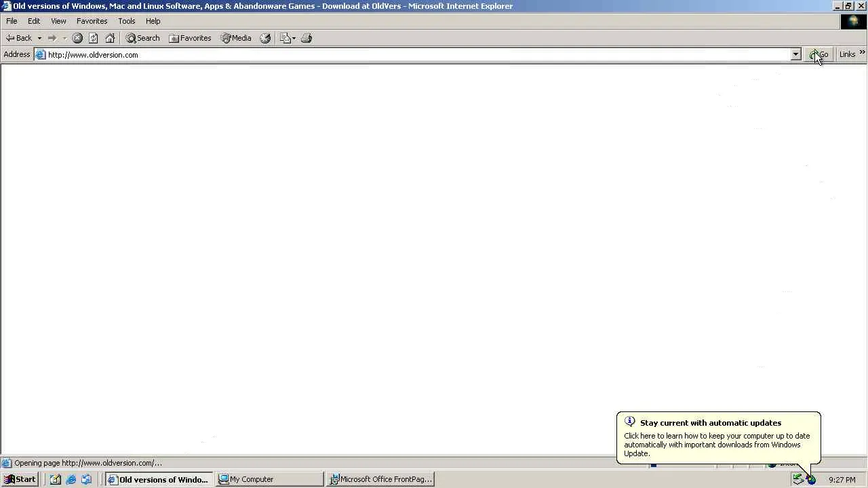Screen dimensions: 868x488
Task: Launch Internet Explorer from Quick Launch
Action: [71, 479]
